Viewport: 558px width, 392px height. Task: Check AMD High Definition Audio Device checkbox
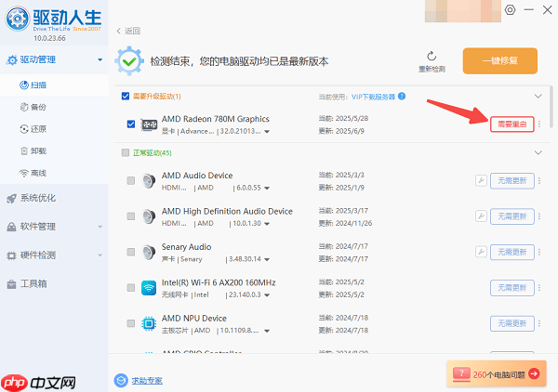tap(131, 216)
